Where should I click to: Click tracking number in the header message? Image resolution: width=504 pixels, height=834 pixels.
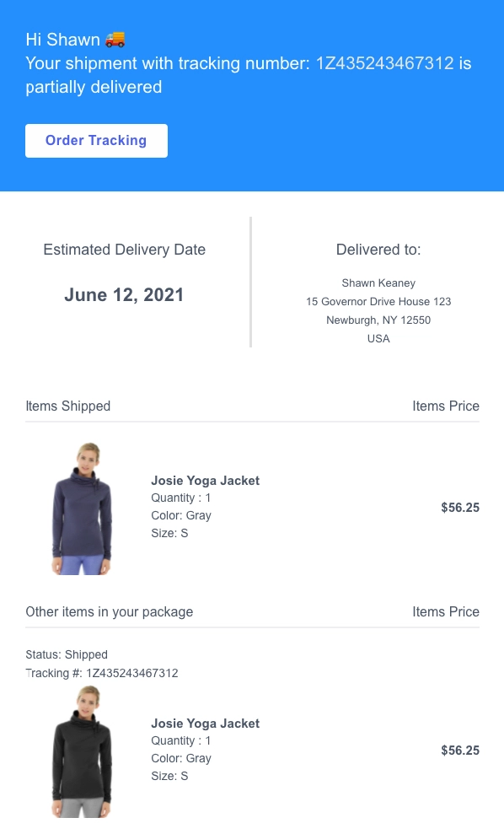click(385, 63)
